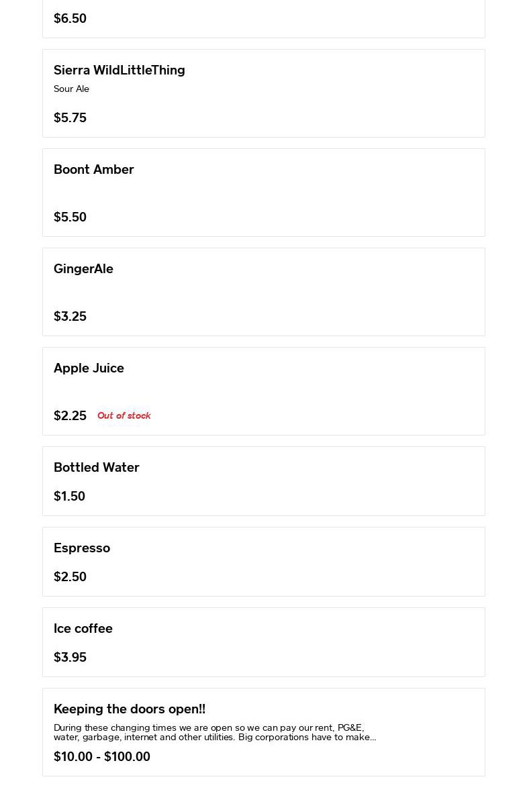
Task: Click the $2.25 Apple Juice price
Action: [x=70, y=415]
